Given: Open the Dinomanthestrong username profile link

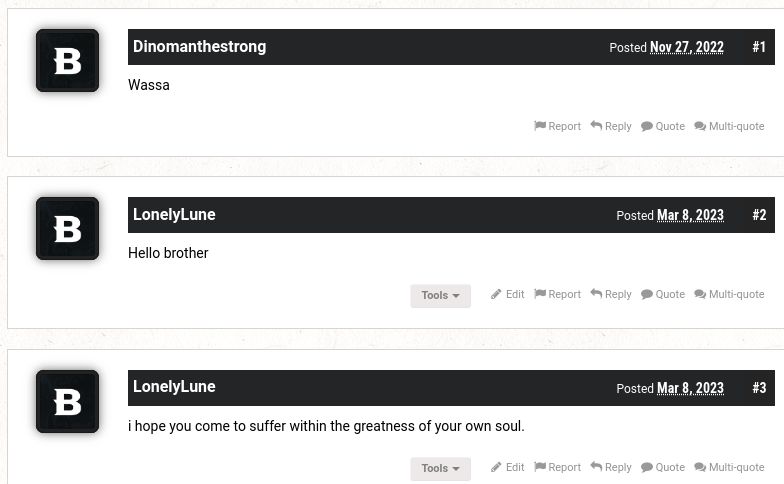Looking at the screenshot, I should [x=199, y=47].
